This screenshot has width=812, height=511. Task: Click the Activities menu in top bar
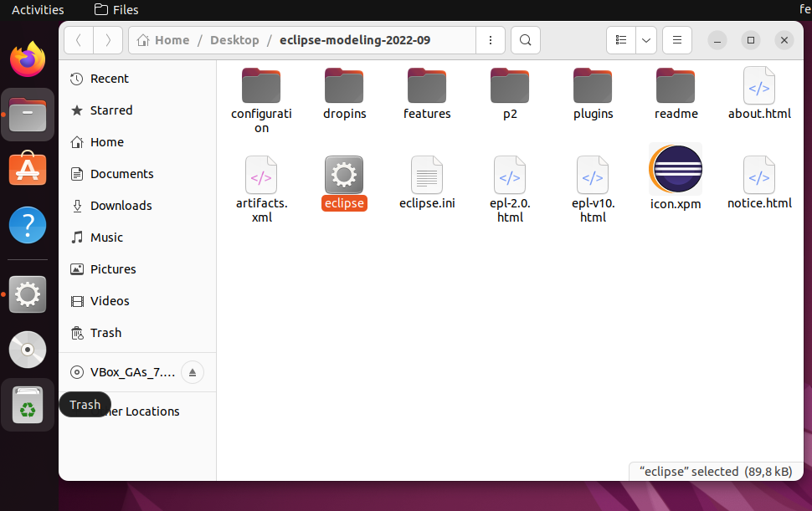38,10
